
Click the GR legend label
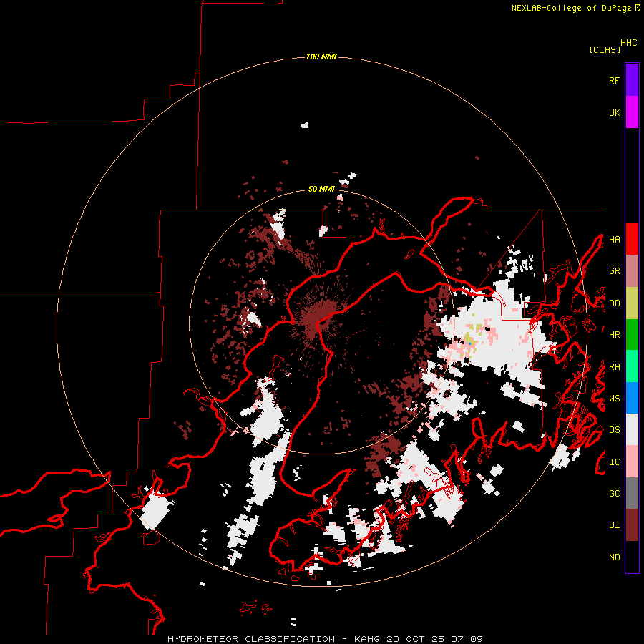click(x=614, y=271)
